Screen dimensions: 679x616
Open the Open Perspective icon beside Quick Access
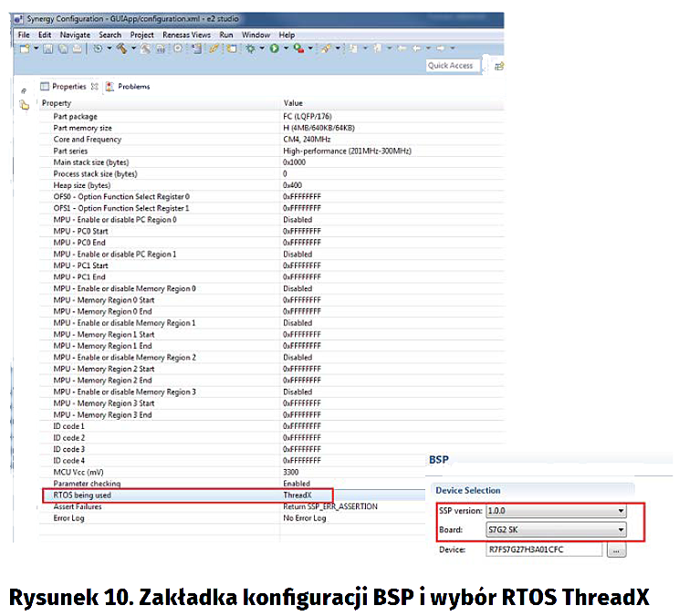pos(498,66)
